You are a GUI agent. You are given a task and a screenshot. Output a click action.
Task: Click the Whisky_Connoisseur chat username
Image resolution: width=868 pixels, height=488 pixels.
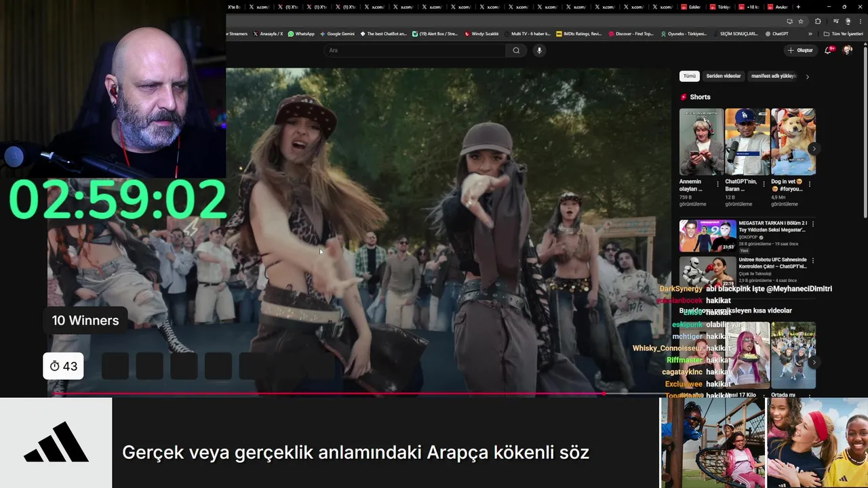coord(667,348)
